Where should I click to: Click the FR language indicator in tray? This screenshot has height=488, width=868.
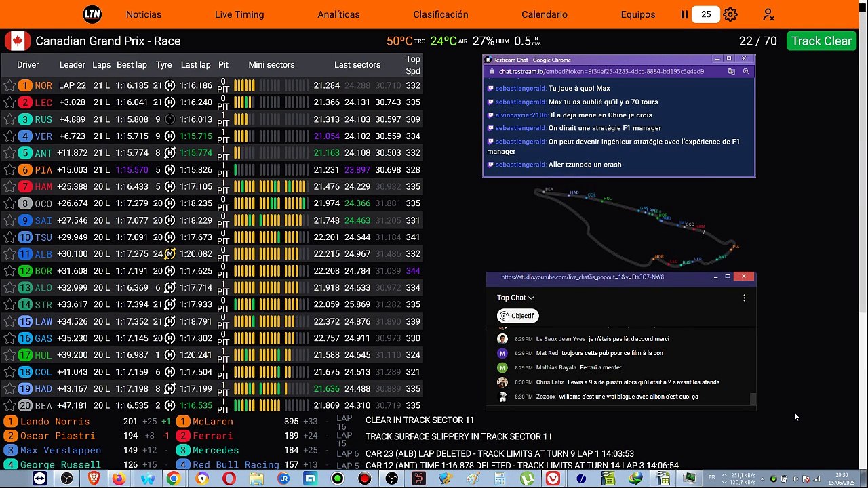click(712, 478)
